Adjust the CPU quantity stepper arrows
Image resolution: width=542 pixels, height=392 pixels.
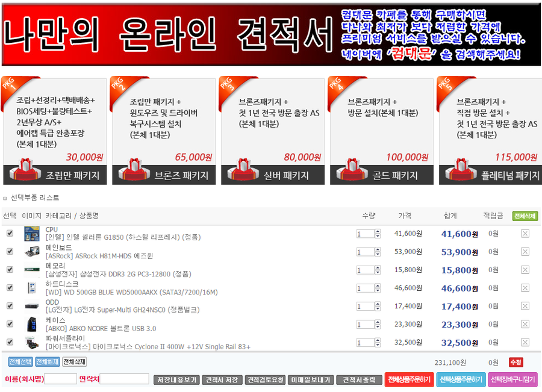(x=378, y=234)
